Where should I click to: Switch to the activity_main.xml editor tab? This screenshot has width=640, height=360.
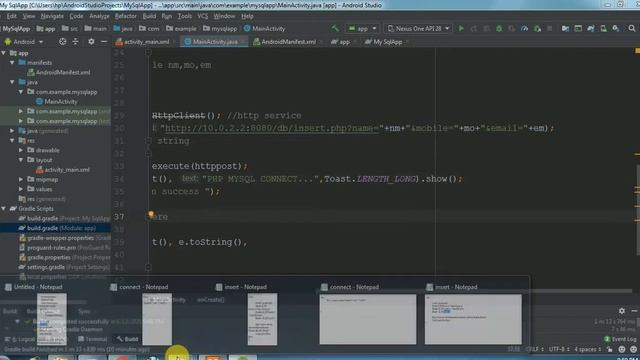coord(147,42)
